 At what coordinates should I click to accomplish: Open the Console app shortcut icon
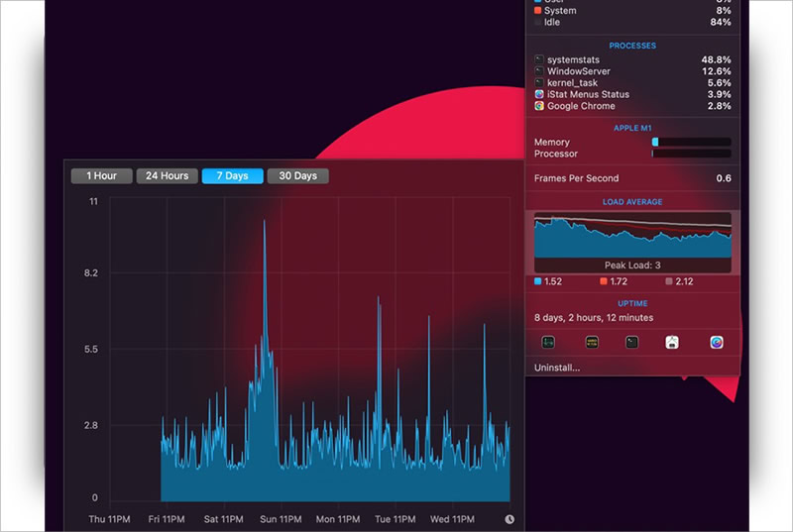592,343
